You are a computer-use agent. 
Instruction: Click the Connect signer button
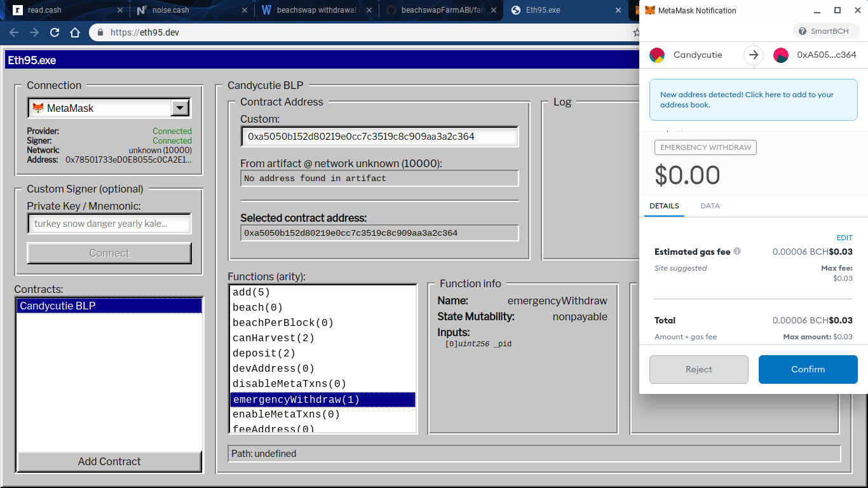(x=109, y=253)
